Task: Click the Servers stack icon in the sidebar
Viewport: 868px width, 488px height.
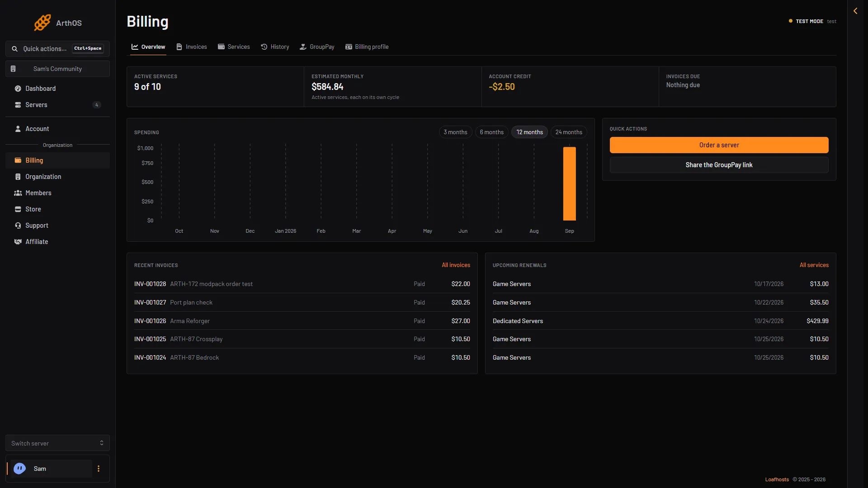Action: tap(18, 105)
